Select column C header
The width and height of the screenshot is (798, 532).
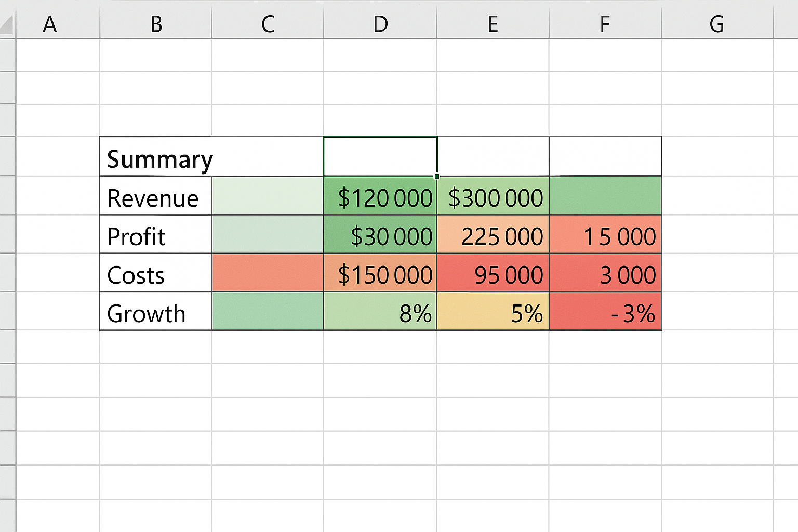268,24
